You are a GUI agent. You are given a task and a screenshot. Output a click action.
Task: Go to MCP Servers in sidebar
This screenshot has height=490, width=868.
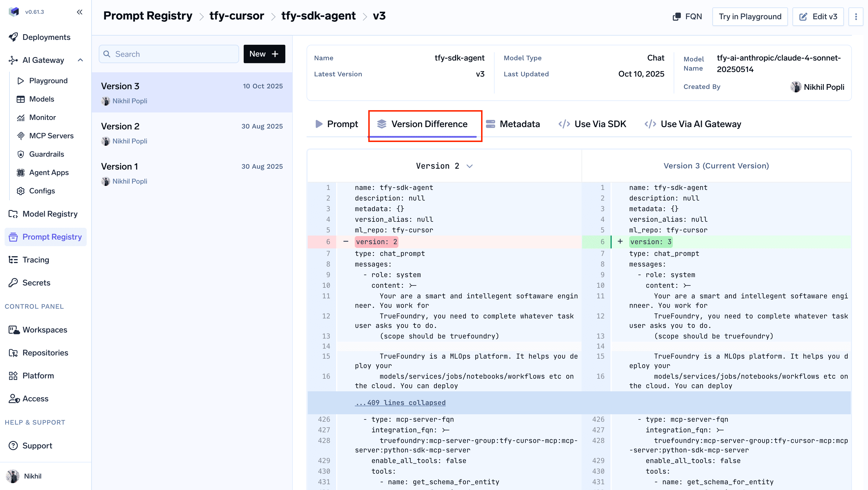click(x=51, y=136)
